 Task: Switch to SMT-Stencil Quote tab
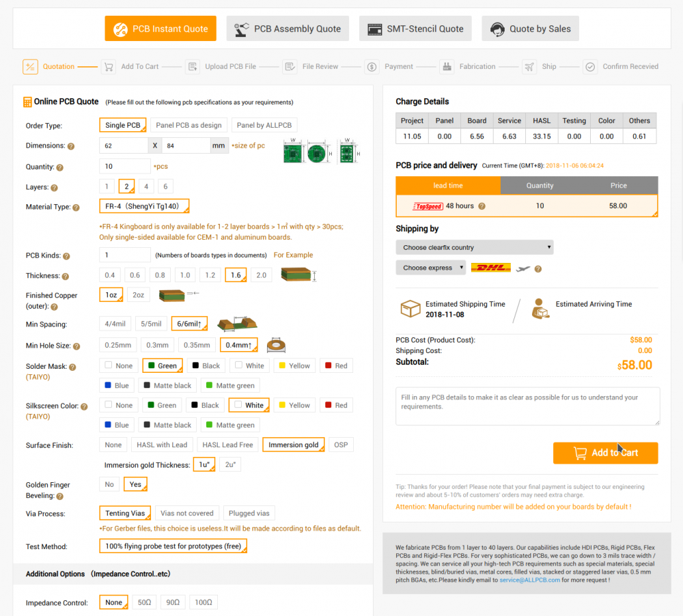tap(415, 29)
